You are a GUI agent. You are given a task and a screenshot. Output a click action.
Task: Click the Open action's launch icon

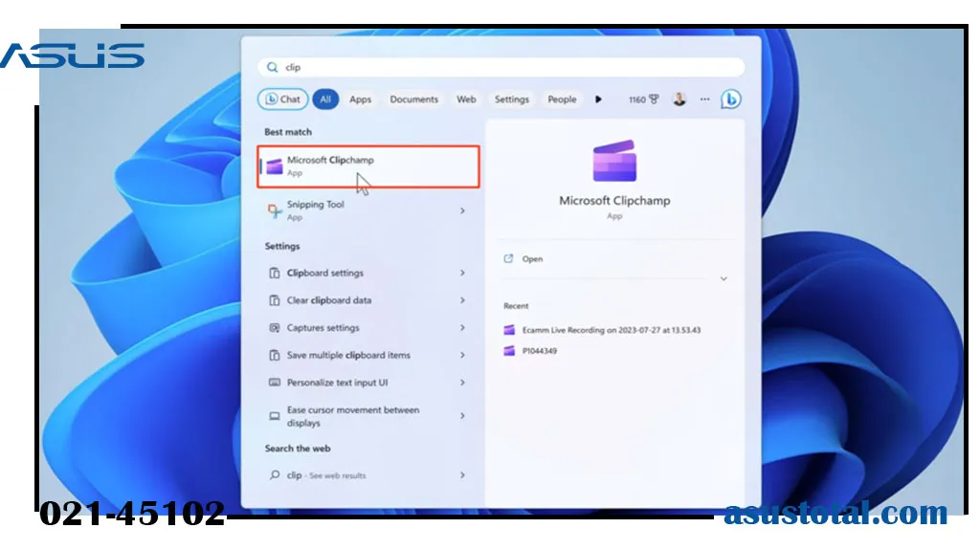point(508,259)
